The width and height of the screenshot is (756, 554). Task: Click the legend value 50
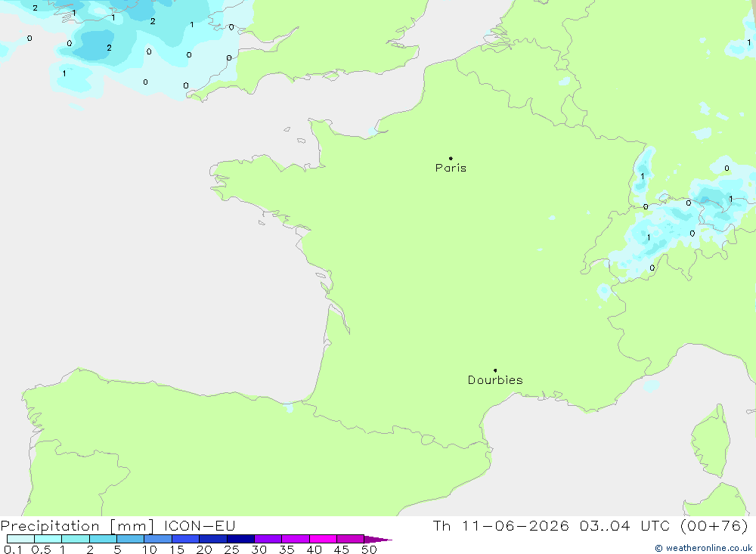coord(369,549)
